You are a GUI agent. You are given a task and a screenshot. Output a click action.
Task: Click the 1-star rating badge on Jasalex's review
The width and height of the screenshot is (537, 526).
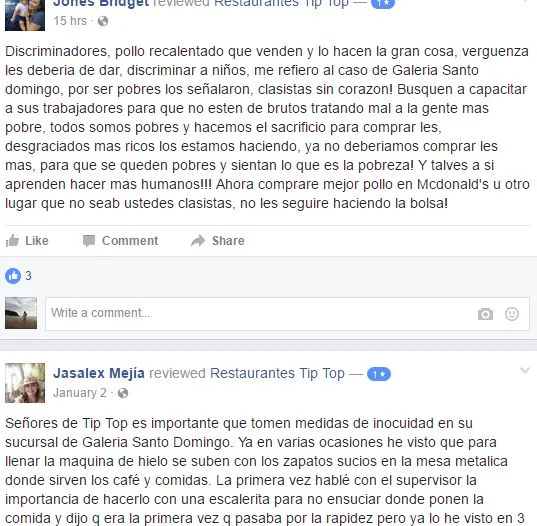pos(379,374)
